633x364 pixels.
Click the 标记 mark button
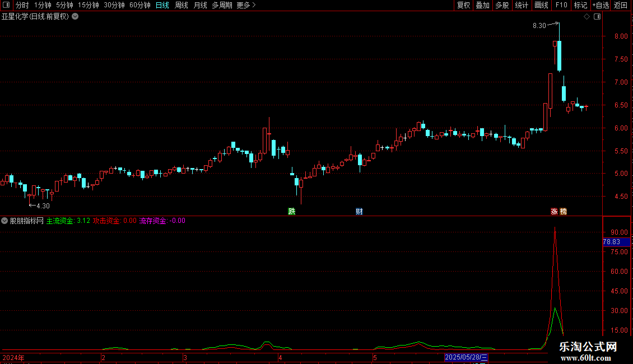coord(580,5)
